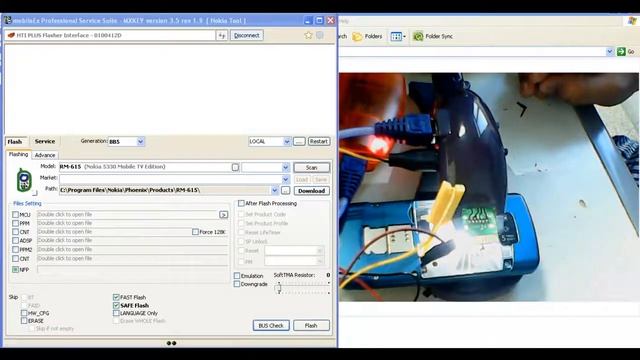640x360 pixels.
Task: Click the star favorite icon
Action: [308, 35]
